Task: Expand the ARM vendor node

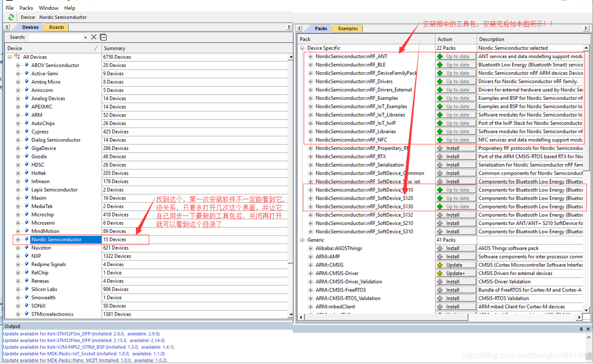Action: click(18, 115)
